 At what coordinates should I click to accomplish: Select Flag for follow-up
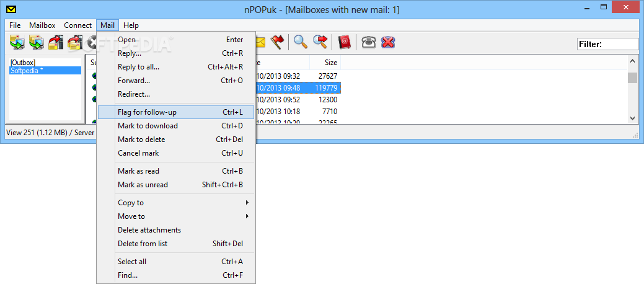pos(176,112)
